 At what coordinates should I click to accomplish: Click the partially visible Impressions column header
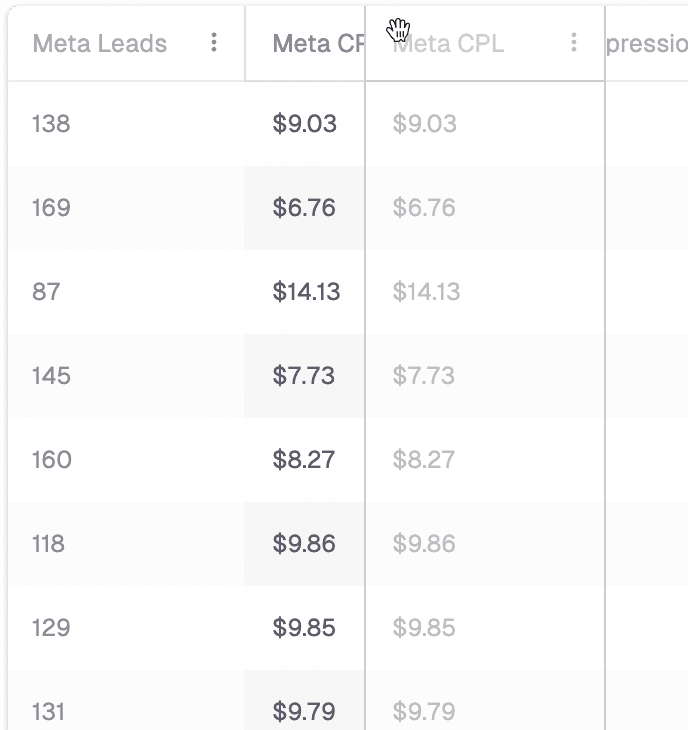coord(647,44)
